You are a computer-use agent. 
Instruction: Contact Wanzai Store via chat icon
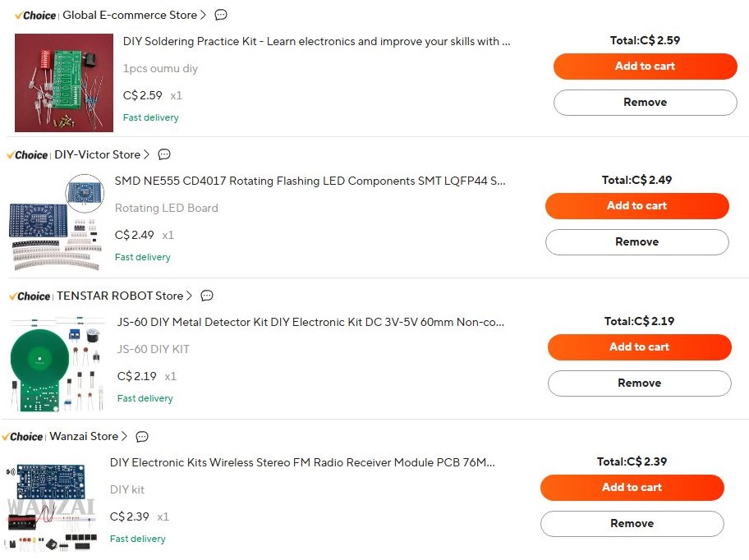[142, 437]
